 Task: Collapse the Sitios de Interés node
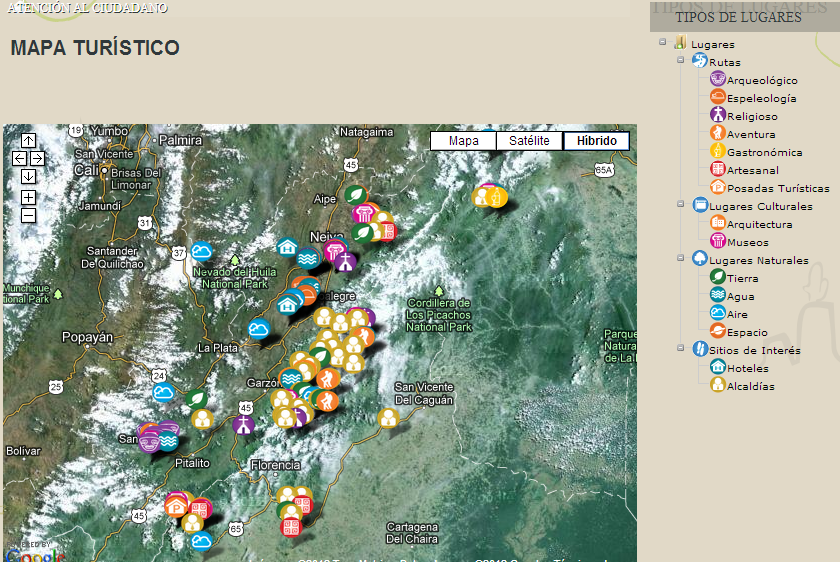pyautogui.click(x=681, y=349)
